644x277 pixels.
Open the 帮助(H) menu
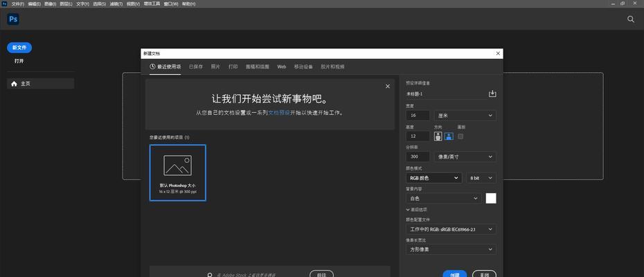pyautogui.click(x=188, y=3)
